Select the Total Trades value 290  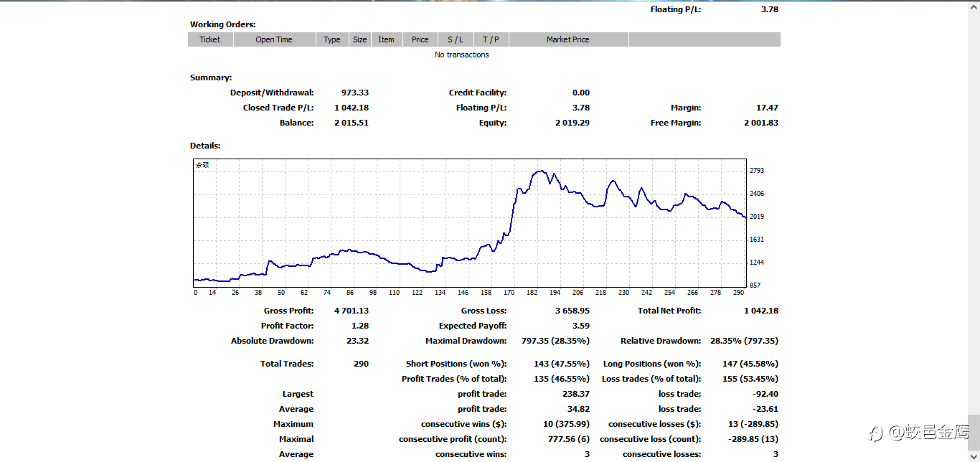[x=361, y=364]
